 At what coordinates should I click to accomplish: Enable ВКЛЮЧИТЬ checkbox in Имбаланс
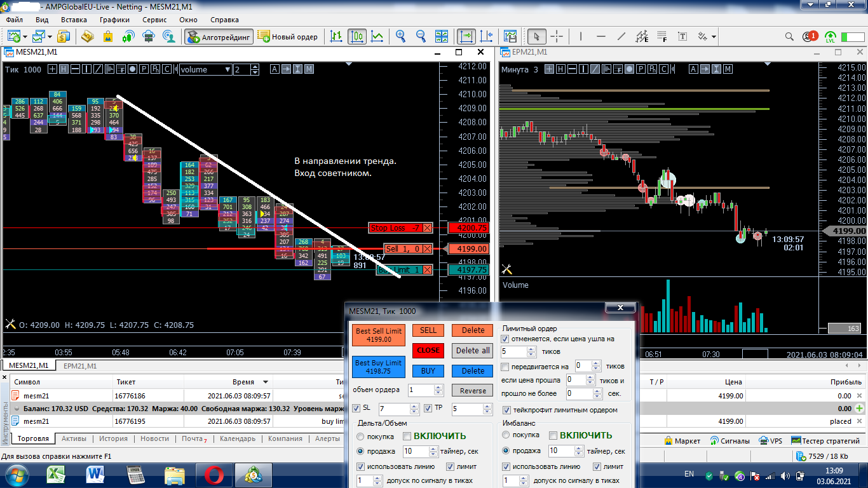pos(553,436)
